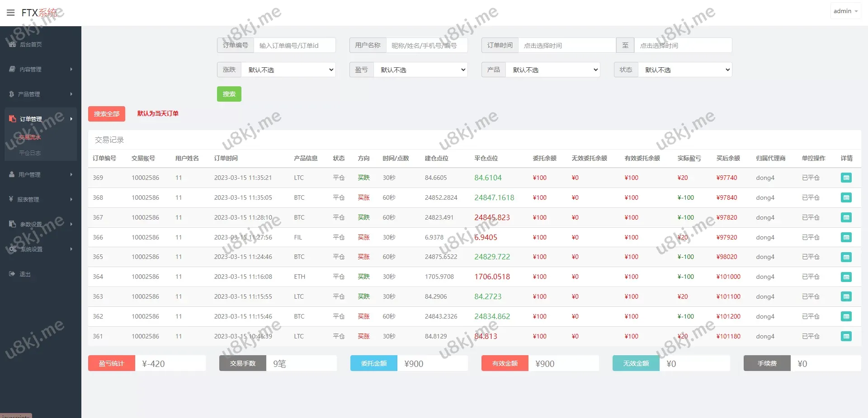Image resolution: width=868 pixels, height=418 pixels.
Task: Click the 订单编号 input field
Action: coord(294,46)
